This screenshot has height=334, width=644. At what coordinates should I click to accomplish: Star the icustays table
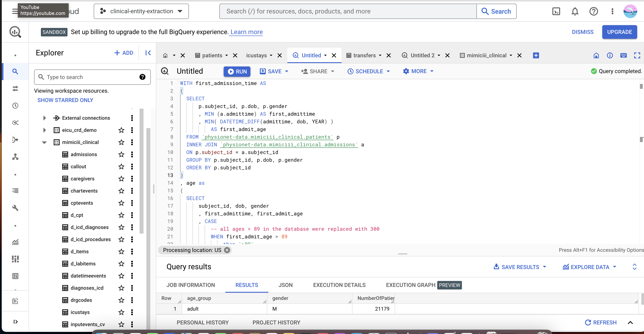121,312
